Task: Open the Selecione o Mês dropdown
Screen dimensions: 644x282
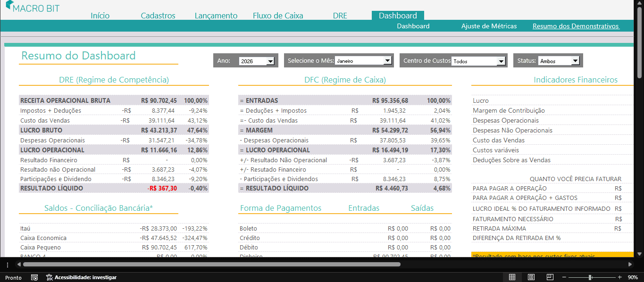Action: 387,61
